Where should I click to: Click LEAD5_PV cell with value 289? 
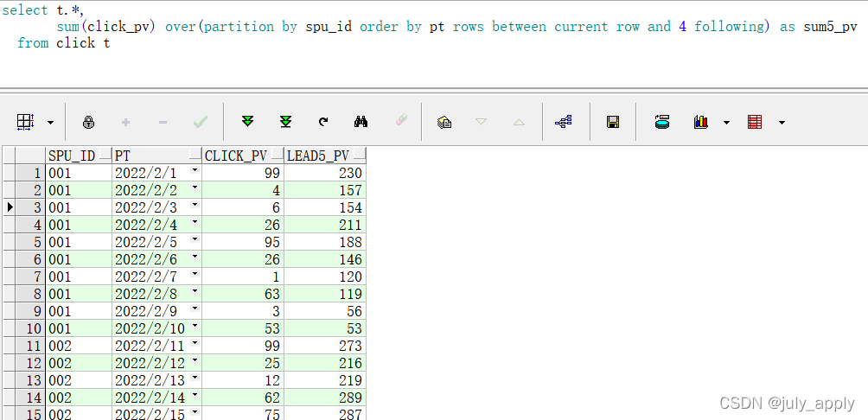[x=325, y=398]
